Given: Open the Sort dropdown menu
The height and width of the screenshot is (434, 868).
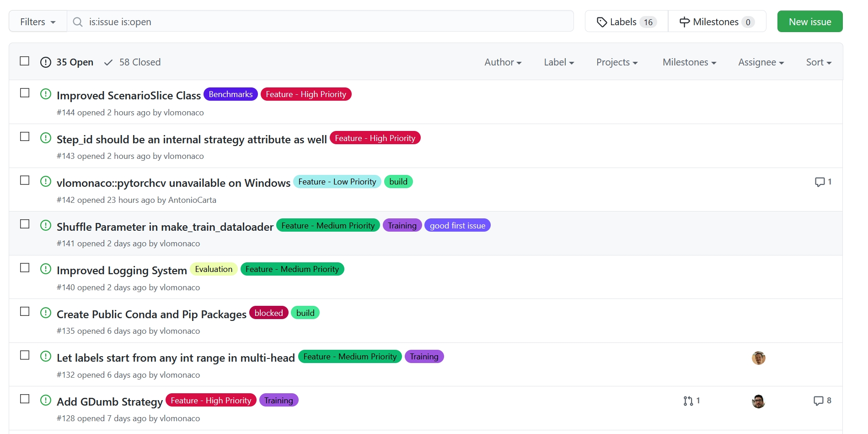Looking at the screenshot, I should 818,62.
